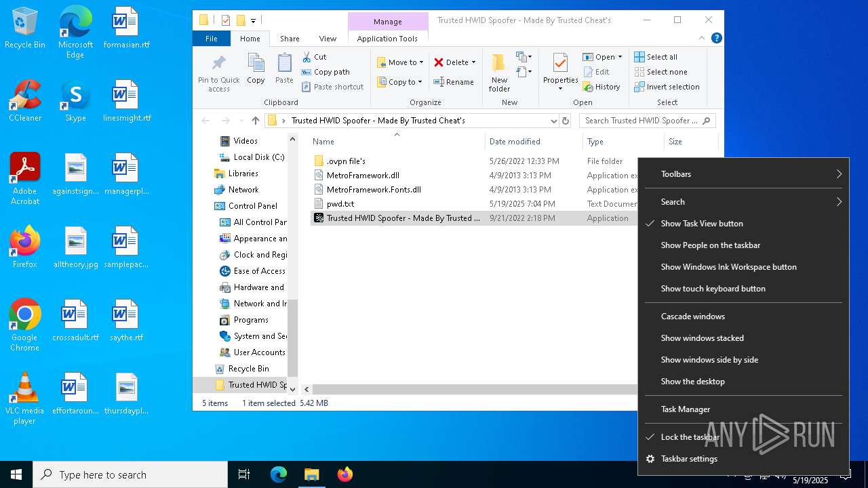Expand the Search submenu in context menu
The height and width of the screenshot is (488, 868).
743,202
